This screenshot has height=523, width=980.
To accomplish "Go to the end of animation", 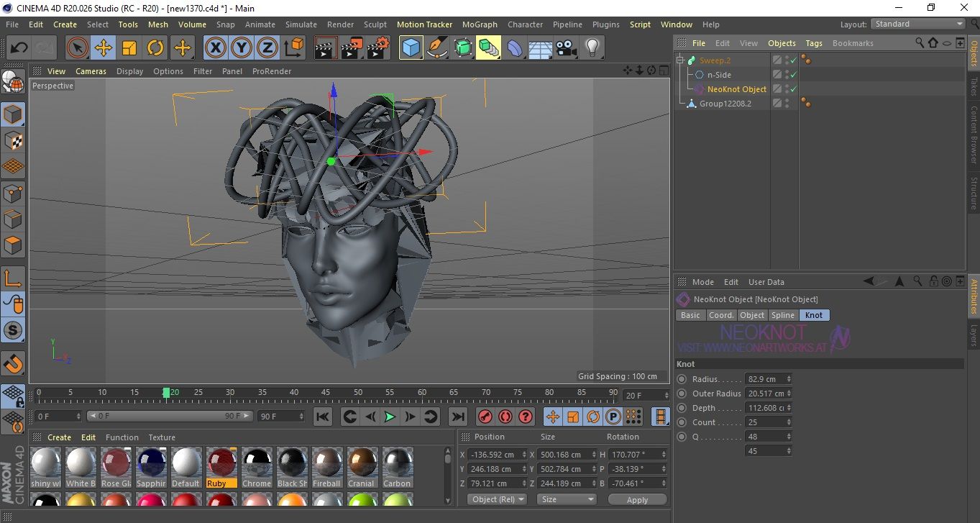I will point(458,417).
